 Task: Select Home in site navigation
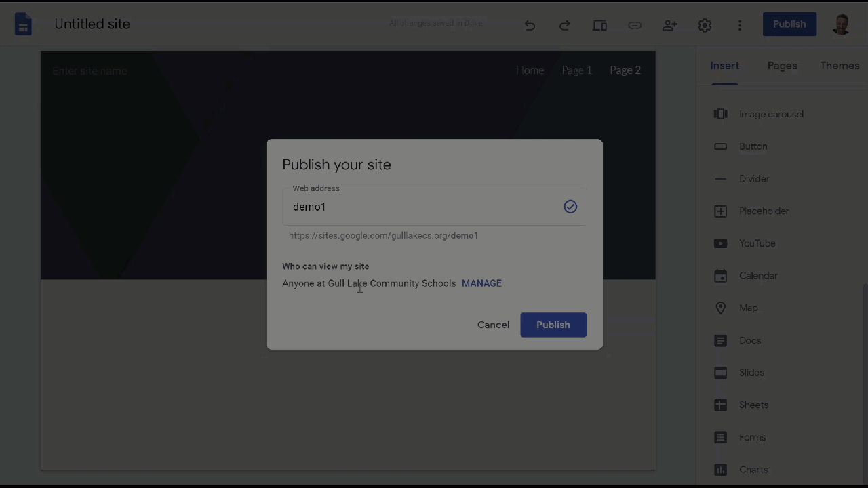pos(530,70)
